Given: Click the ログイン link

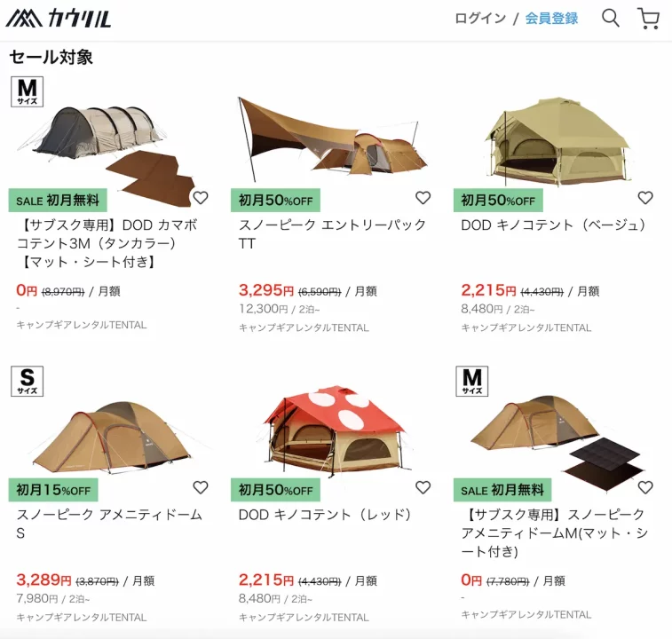Looking at the screenshot, I should [x=480, y=19].
